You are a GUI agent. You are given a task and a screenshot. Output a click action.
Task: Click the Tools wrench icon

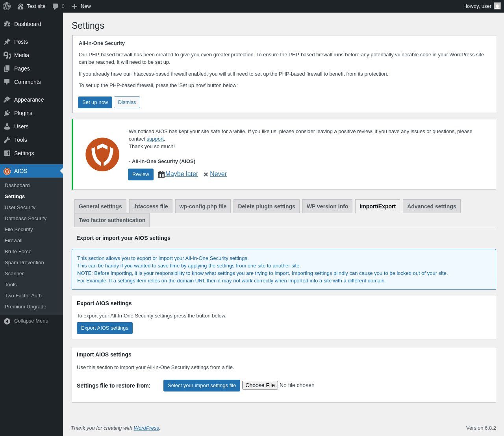point(7,140)
